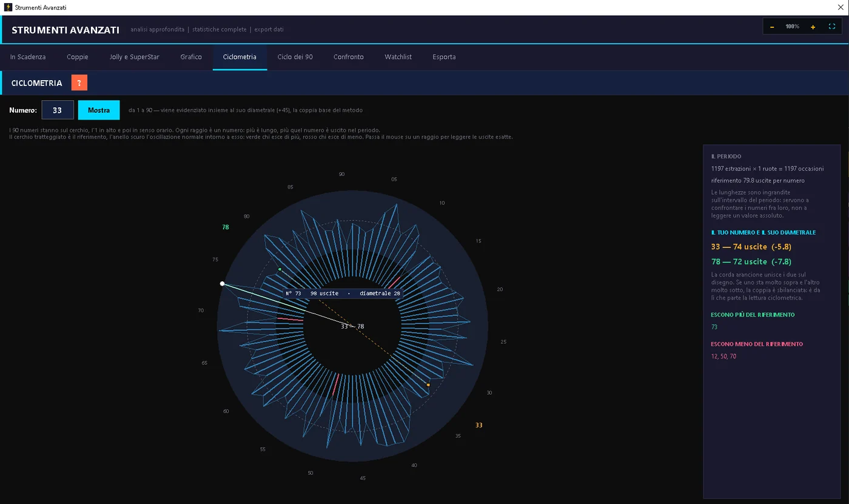The height and width of the screenshot is (504, 849).
Task: Click the '12, 50, 70' red numbers
Action: (724, 357)
